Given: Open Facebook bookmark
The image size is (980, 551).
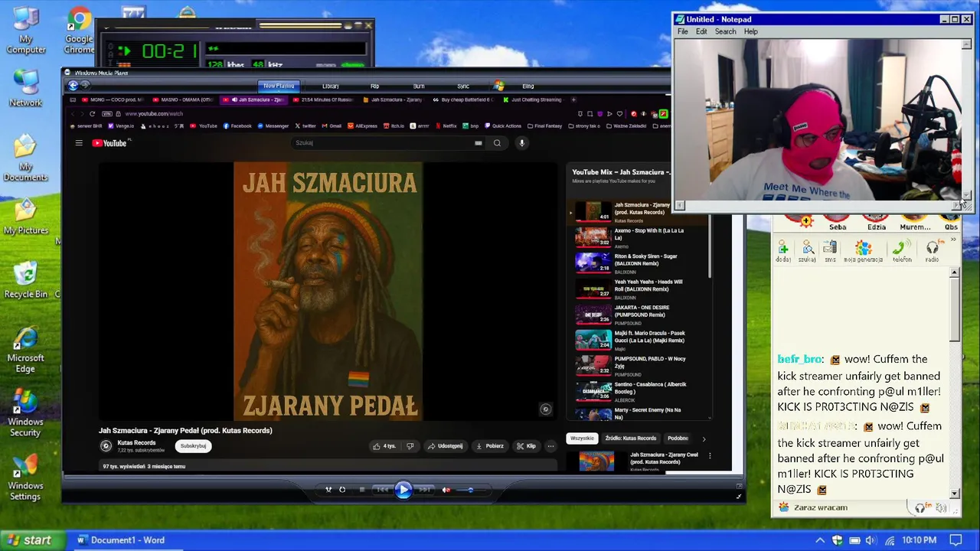Looking at the screenshot, I should point(237,126).
